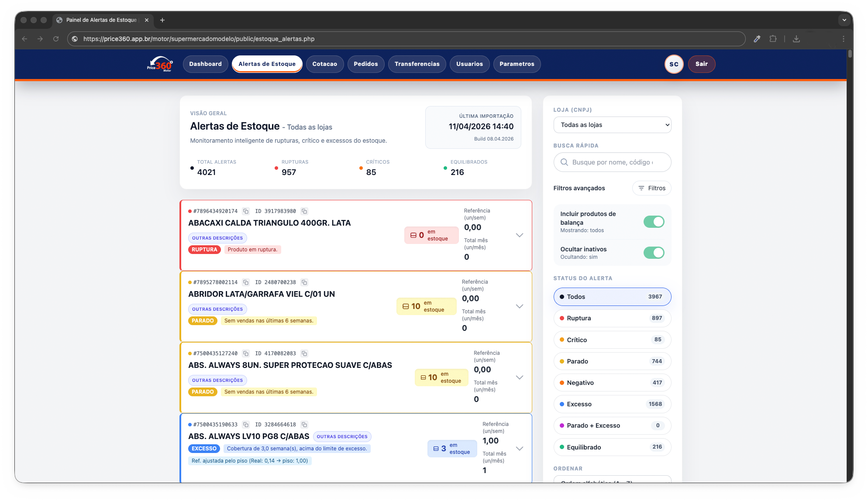Screen dimensions: 868x501
Task: Open a new browser tab with plus
Action: [x=162, y=20]
